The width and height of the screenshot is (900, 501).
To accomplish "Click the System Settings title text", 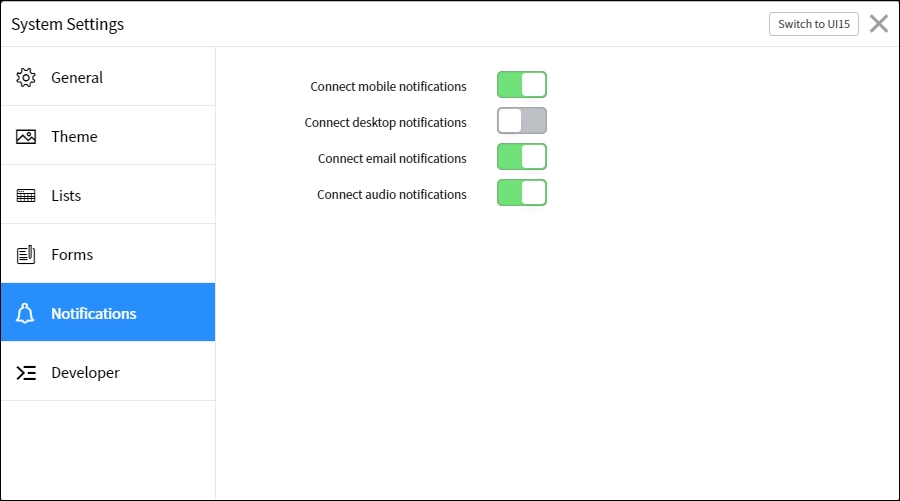I will pos(68,24).
